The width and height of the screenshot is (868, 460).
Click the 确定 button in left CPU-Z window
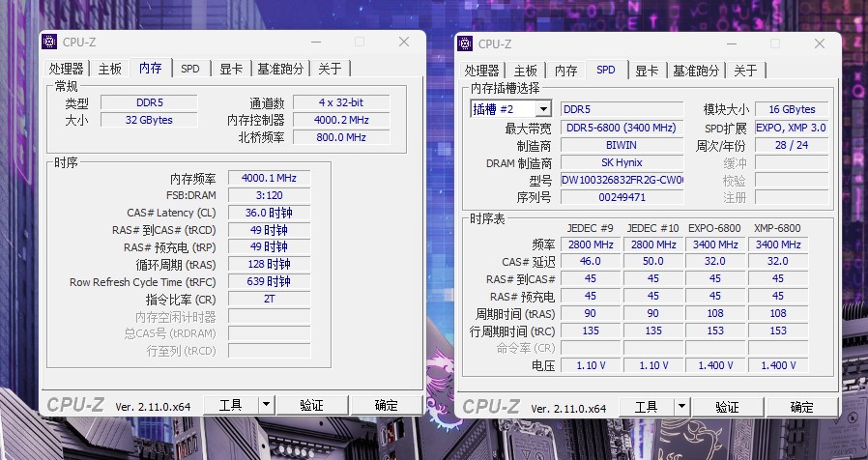[x=386, y=405]
